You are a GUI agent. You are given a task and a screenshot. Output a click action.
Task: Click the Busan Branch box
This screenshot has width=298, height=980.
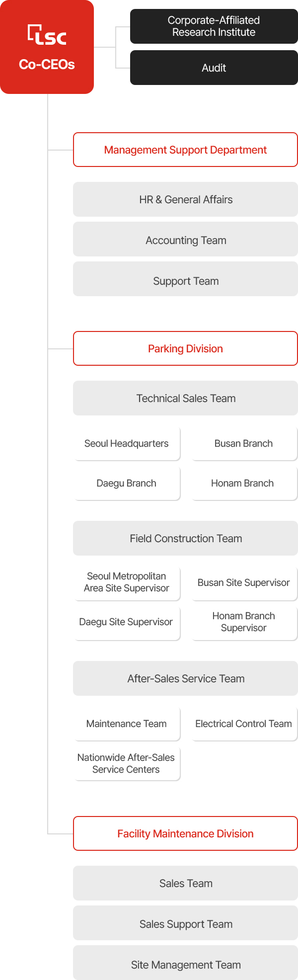click(244, 443)
